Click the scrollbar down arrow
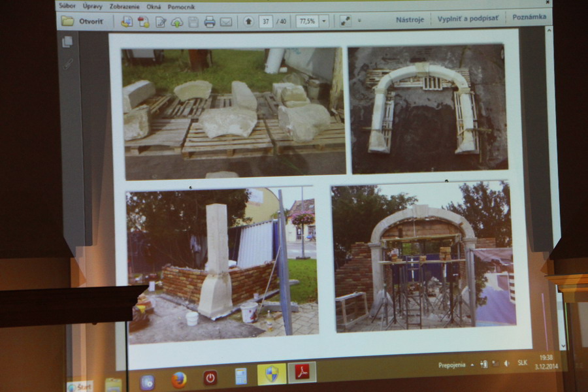588x392 pixels. click(x=563, y=346)
